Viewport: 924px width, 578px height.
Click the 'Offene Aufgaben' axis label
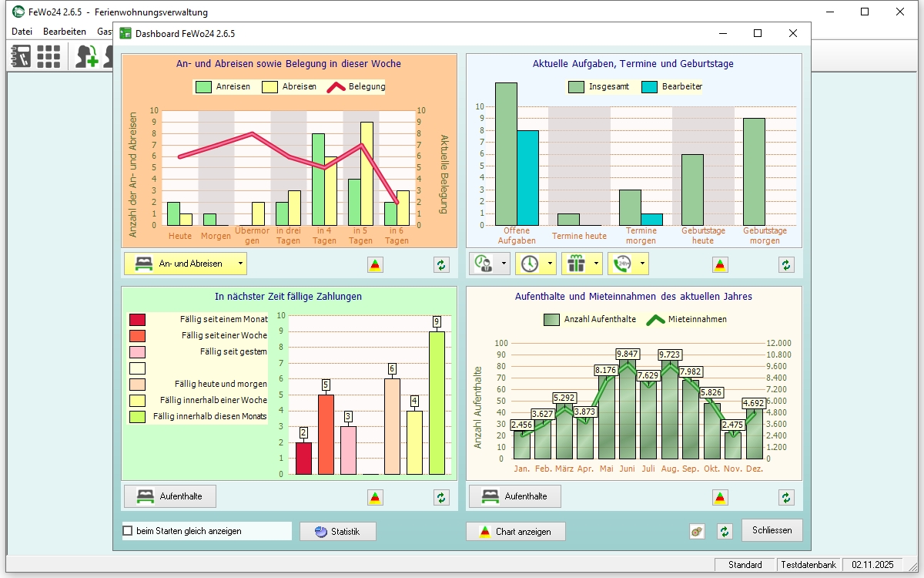tap(517, 236)
